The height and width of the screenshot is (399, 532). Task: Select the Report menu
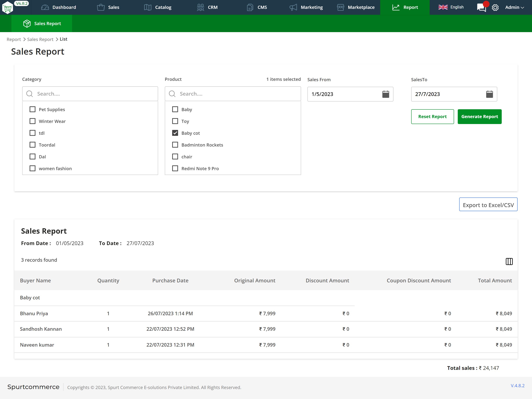click(x=405, y=7)
